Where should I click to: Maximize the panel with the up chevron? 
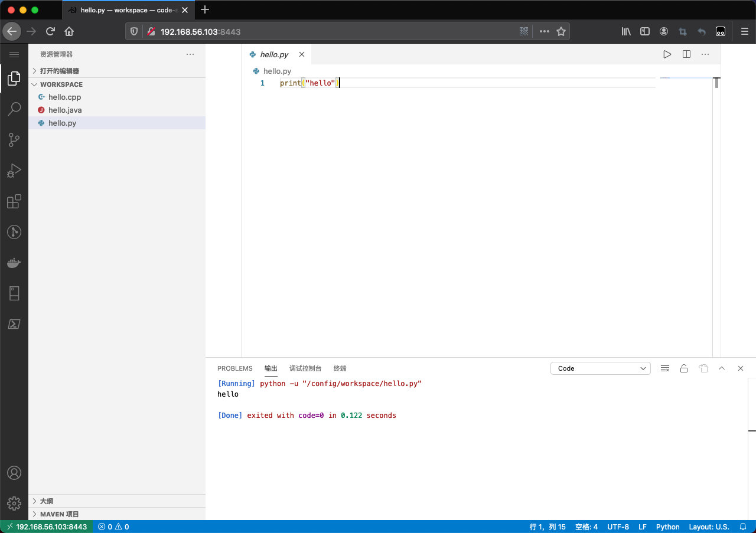pos(722,368)
